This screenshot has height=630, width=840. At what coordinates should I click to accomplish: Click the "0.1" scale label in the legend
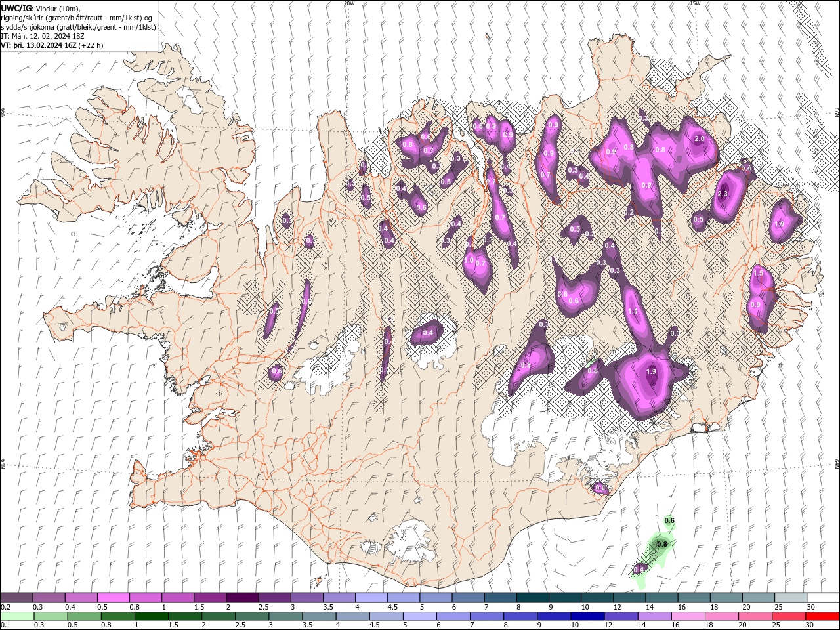[5, 625]
